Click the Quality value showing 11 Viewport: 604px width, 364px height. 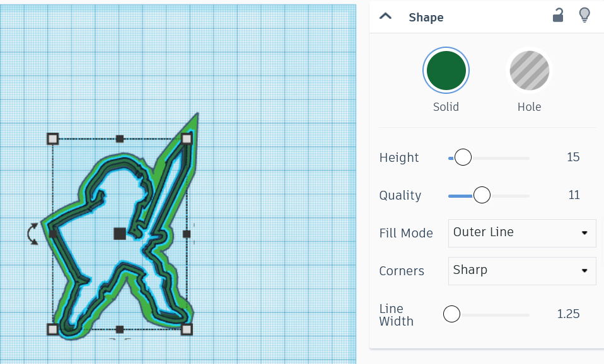(573, 195)
